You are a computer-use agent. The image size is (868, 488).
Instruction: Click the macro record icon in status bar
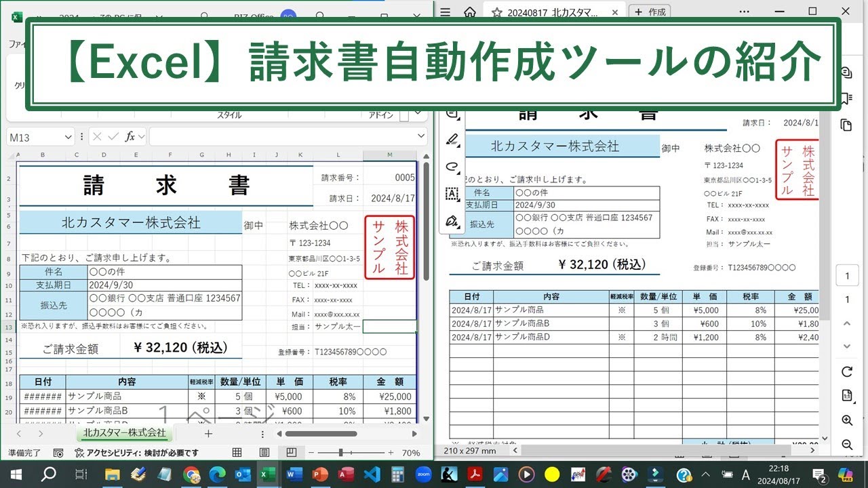(x=58, y=453)
